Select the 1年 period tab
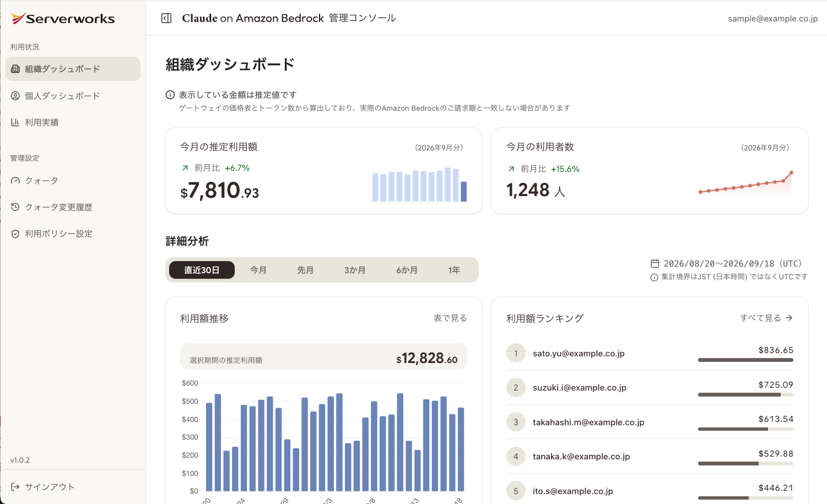The width and height of the screenshot is (827, 504). tap(454, 270)
